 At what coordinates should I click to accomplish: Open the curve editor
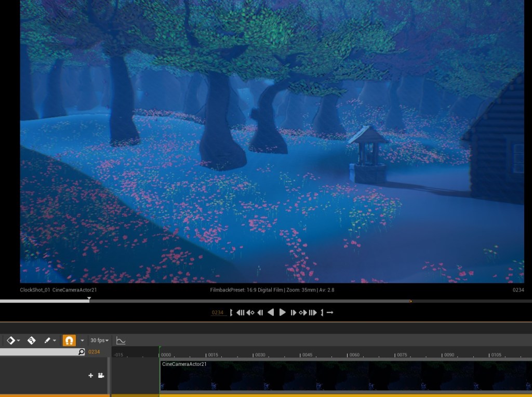pyautogui.click(x=121, y=340)
